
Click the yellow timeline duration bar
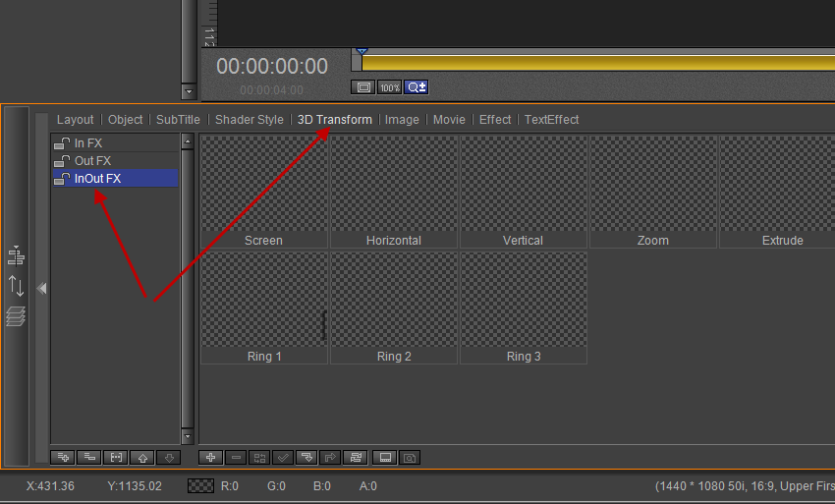[x=589, y=62]
